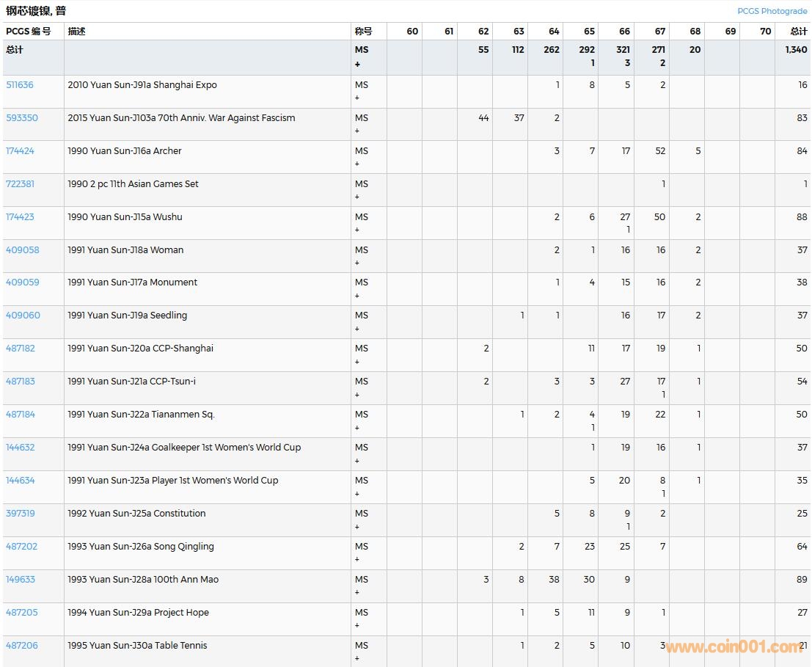Open PCGS number 487202 link

[22, 547]
